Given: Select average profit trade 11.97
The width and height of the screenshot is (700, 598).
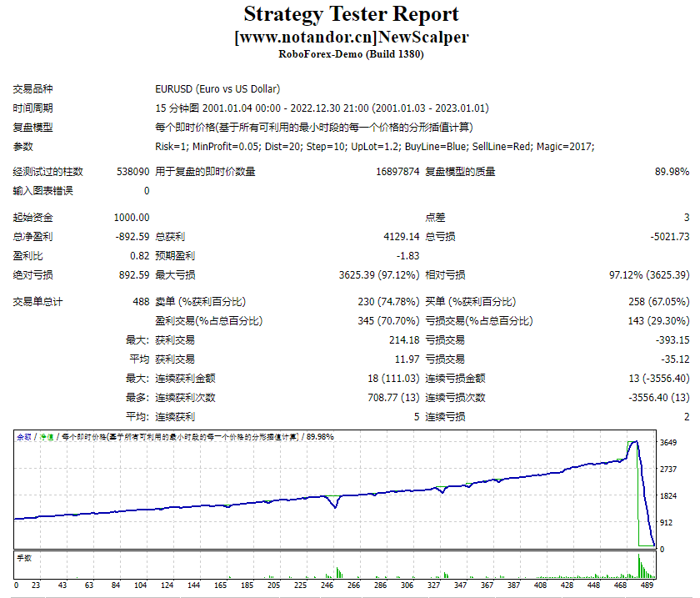Looking at the screenshot, I should point(407,359).
